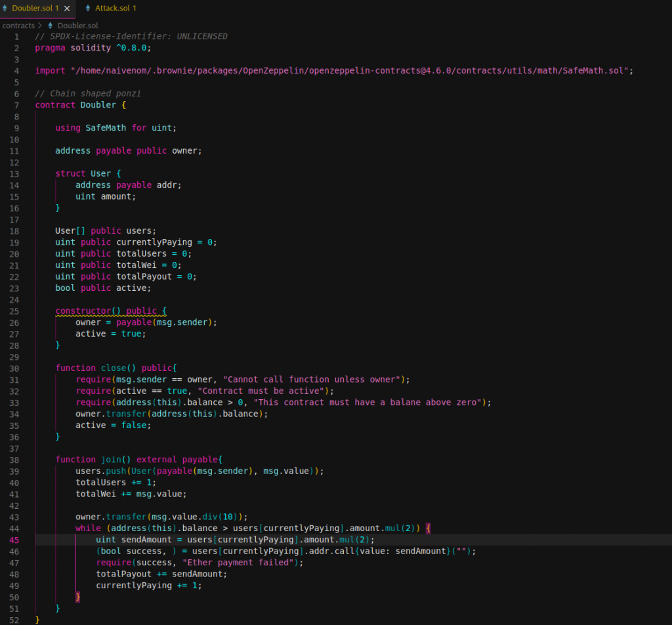Viewport: 672px width, 625px height.
Task: Select the Doubler.sol editor tab
Action: click(x=34, y=8)
